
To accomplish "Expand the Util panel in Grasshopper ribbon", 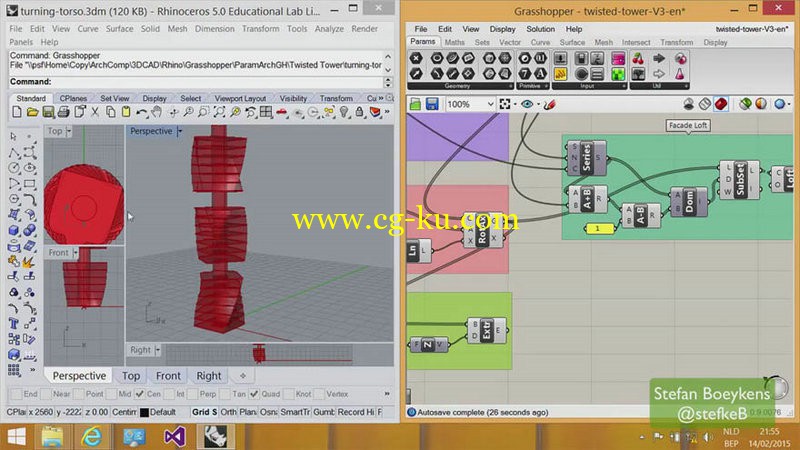I will [687, 86].
